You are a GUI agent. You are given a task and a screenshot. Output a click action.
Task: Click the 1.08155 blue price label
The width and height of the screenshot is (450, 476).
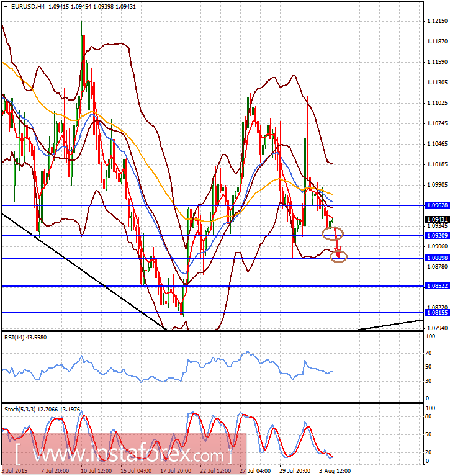pos(436,313)
